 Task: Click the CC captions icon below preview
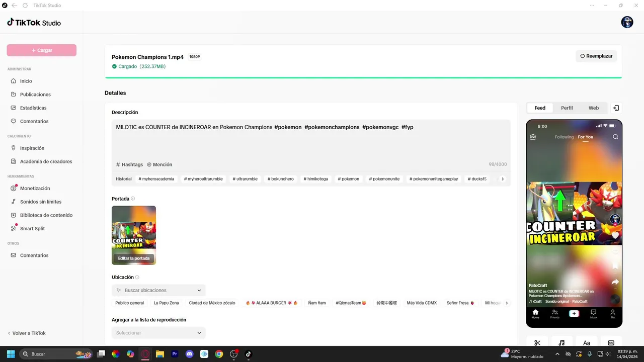[611, 343]
